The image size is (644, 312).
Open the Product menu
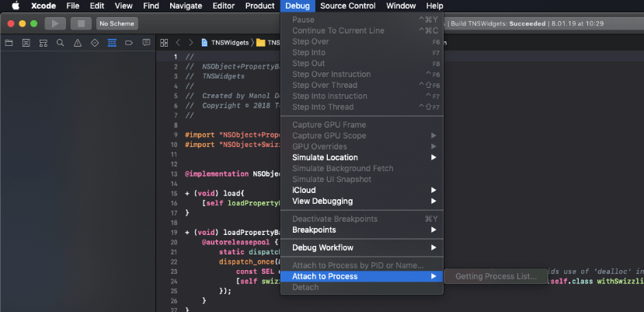(x=260, y=5)
